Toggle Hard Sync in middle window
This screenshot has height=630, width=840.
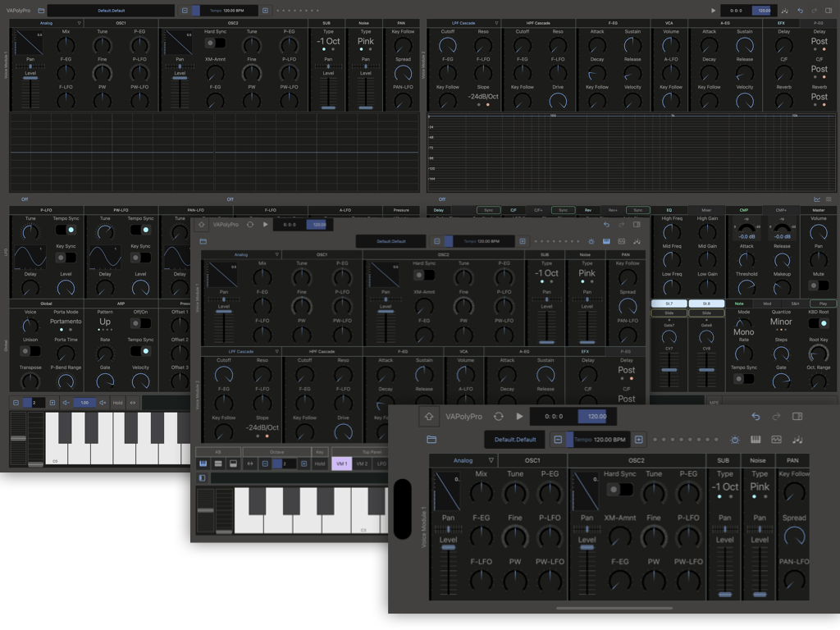click(x=424, y=275)
